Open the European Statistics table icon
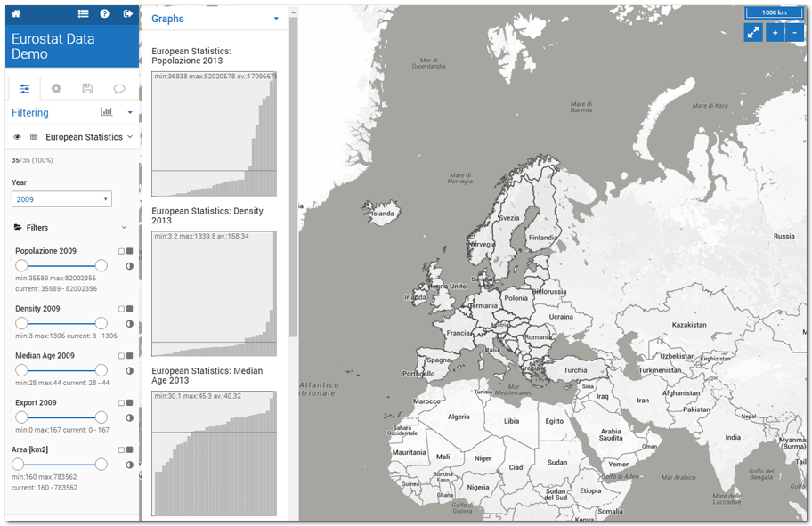 click(34, 137)
